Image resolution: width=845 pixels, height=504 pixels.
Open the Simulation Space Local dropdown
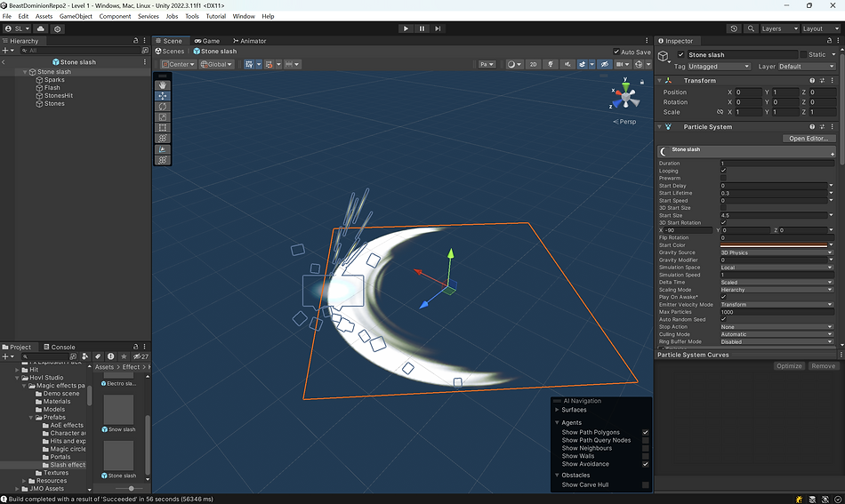click(777, 268)
